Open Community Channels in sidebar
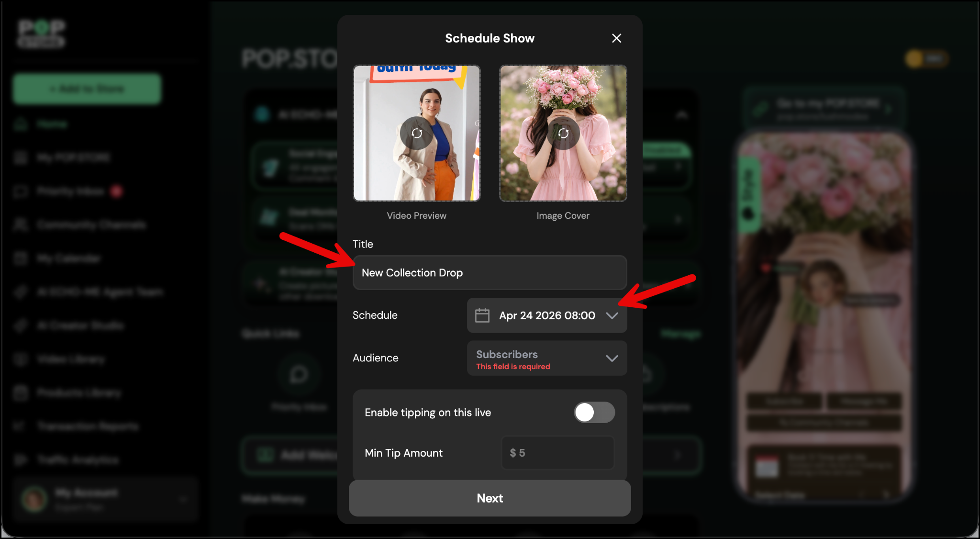Image resolution: width=980 pixels, height=539 pixels. point(91,225)
